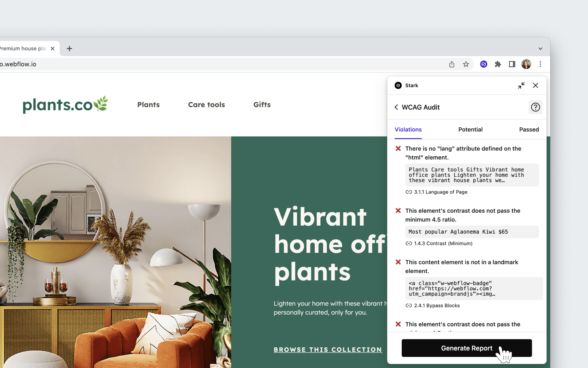
Task: Click the Generate Report button
Action: pos(467,348)
